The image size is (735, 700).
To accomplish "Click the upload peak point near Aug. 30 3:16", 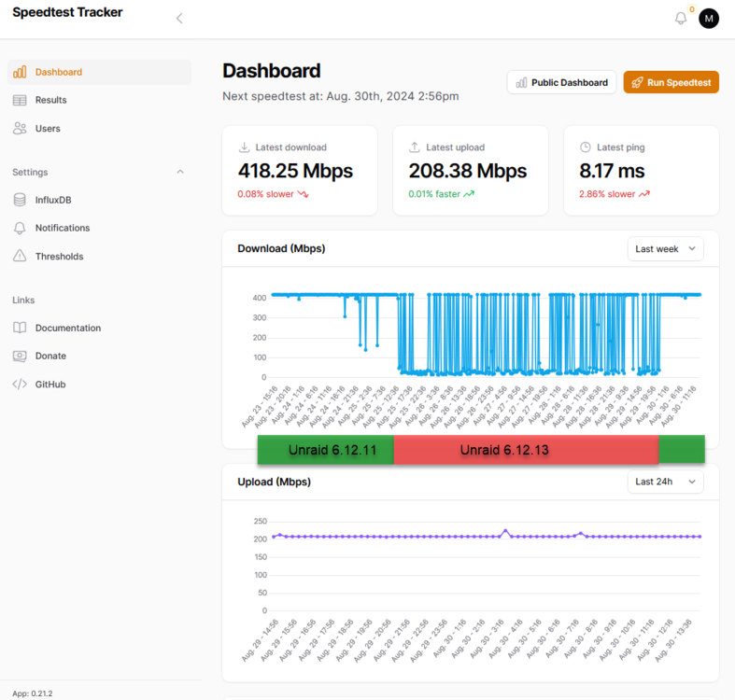I will (x=505, y=531).
